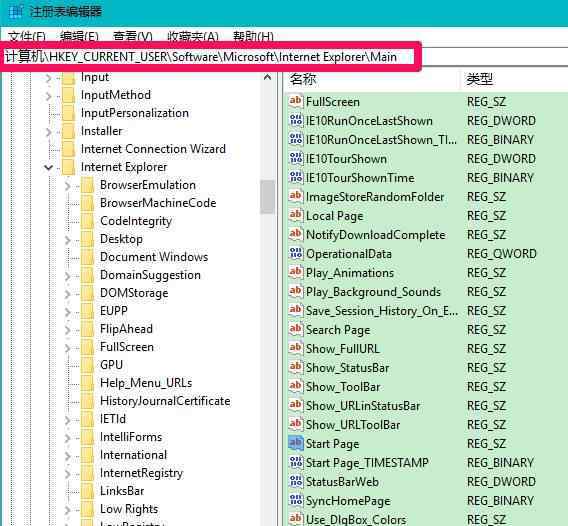Collapse the Internet Explorer tree node
Image resolution: width=568 pixels, height=526 pixels.
click(48, 167)
